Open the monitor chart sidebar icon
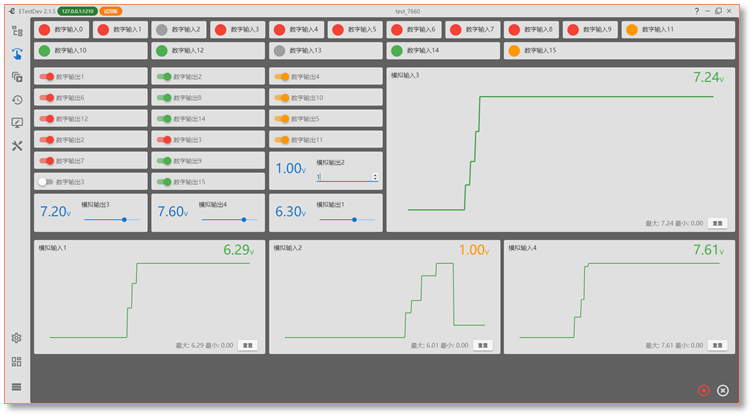The height and width of the screenshot is (417, 753). [x=17, y=123]
